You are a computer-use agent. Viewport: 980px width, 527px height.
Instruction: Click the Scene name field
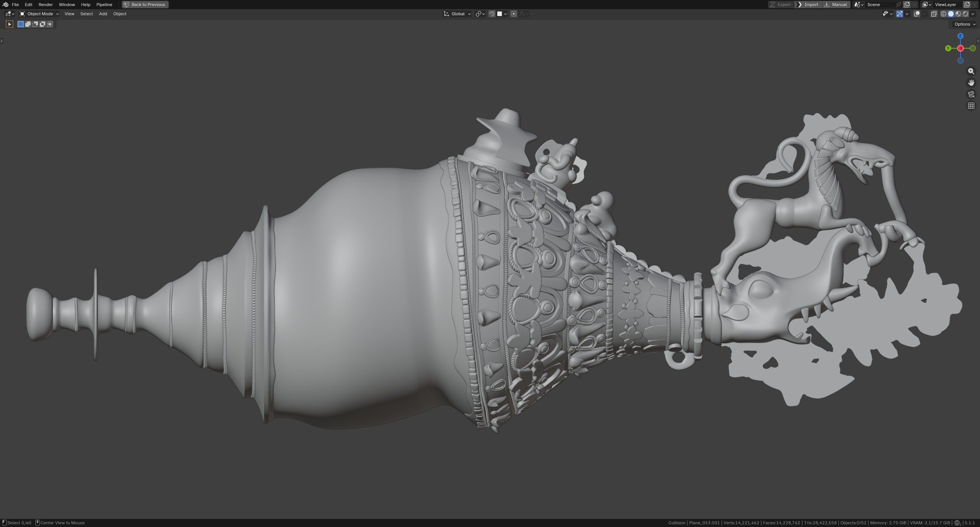[880, 5]
